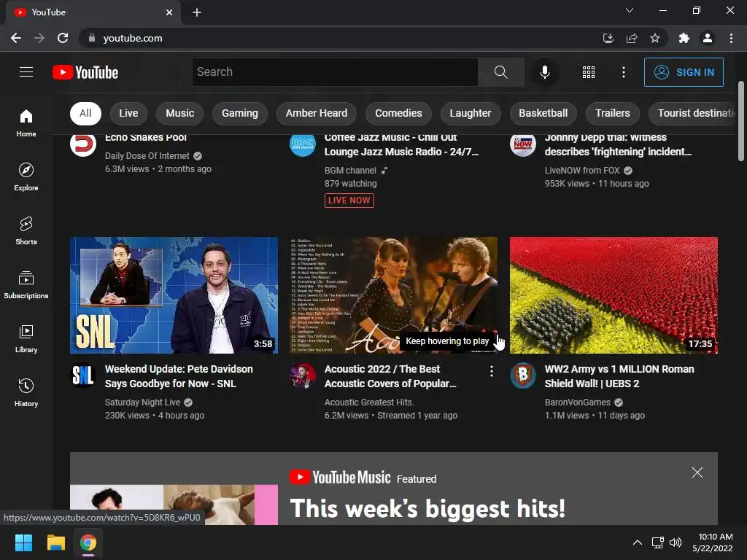Click browser back arrow

(x=16, y=38)
